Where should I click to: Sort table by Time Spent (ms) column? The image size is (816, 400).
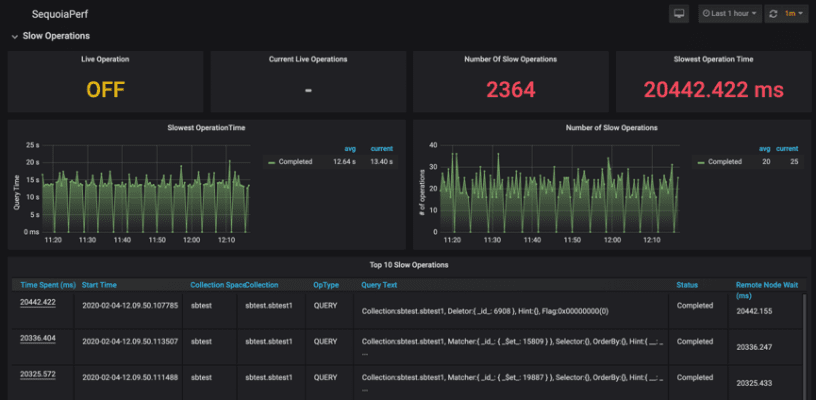coord(48,285)
